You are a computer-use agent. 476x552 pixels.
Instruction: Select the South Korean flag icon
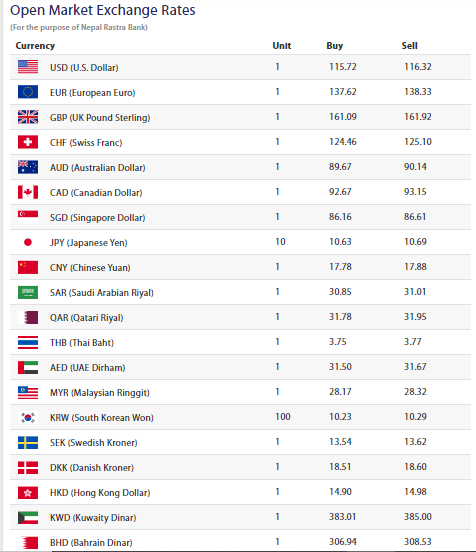[x=28, y=417]
